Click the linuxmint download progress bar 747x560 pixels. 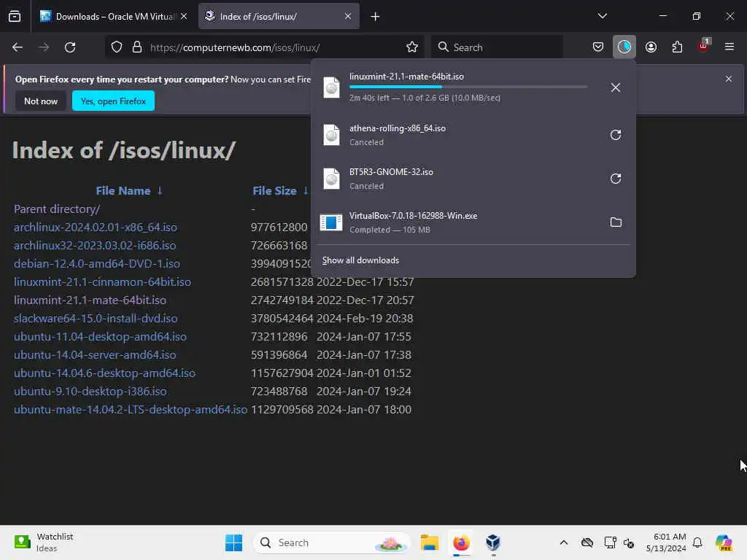468,87
